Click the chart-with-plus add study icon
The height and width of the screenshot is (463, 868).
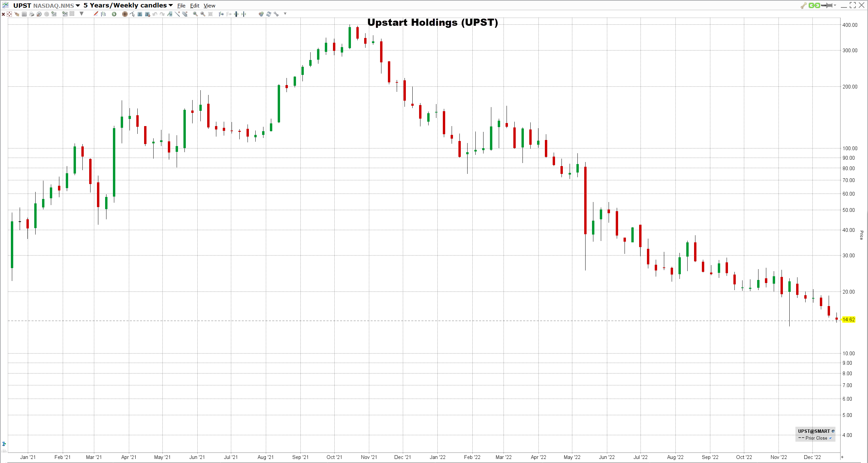pyautogui.click(x=54, y=14)
